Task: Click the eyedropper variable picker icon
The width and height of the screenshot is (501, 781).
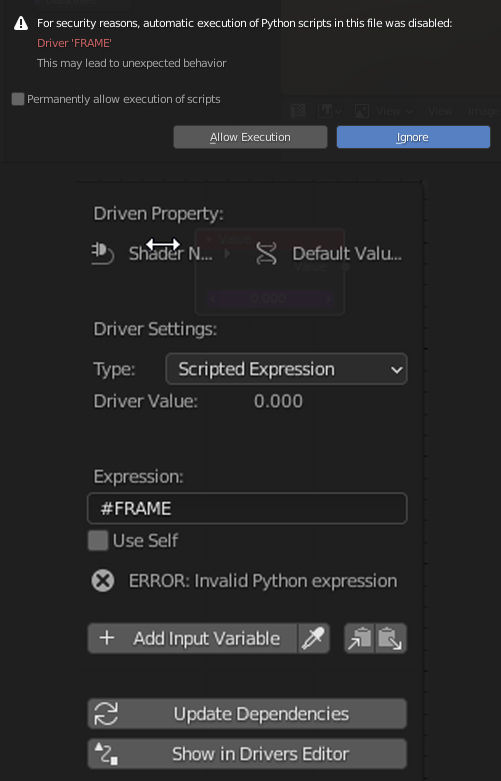Action: (x=314, y=639)
